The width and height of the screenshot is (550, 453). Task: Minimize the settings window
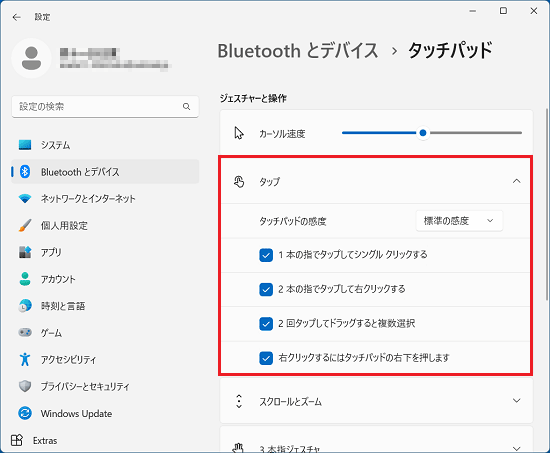click(x=473, y=11)
